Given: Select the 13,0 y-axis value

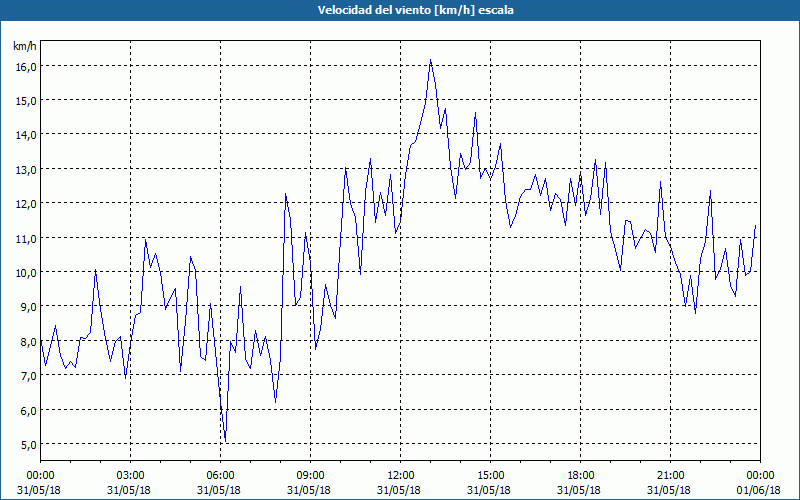Looking at the screenshot, I should tap(25, 169).
